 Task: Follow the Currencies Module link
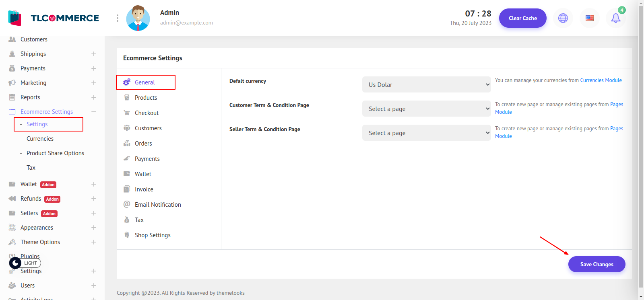601,80
